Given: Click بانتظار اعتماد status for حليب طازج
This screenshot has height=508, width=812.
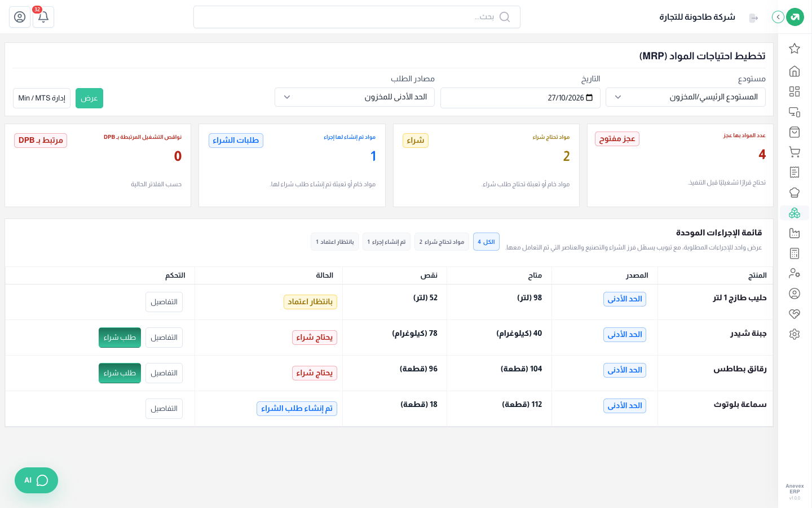Looking at the screenshot, I should 310,302.
